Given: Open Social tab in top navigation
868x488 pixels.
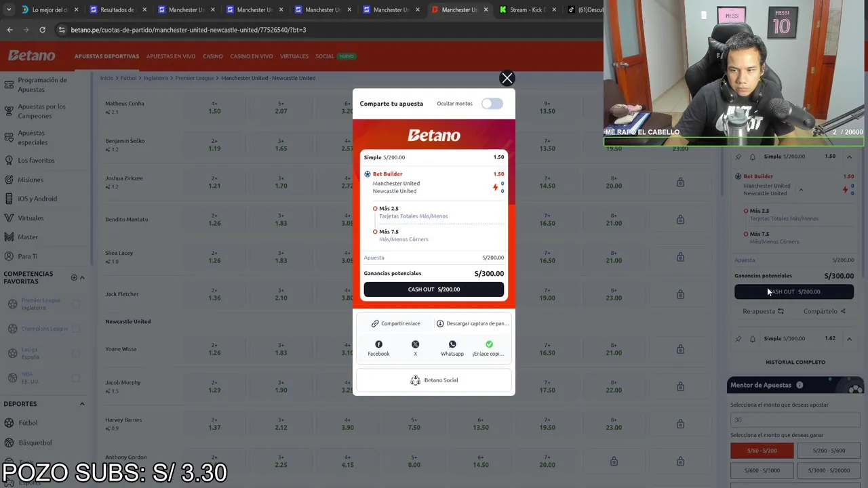Looking at the screenshot, I should coord(325,56).
